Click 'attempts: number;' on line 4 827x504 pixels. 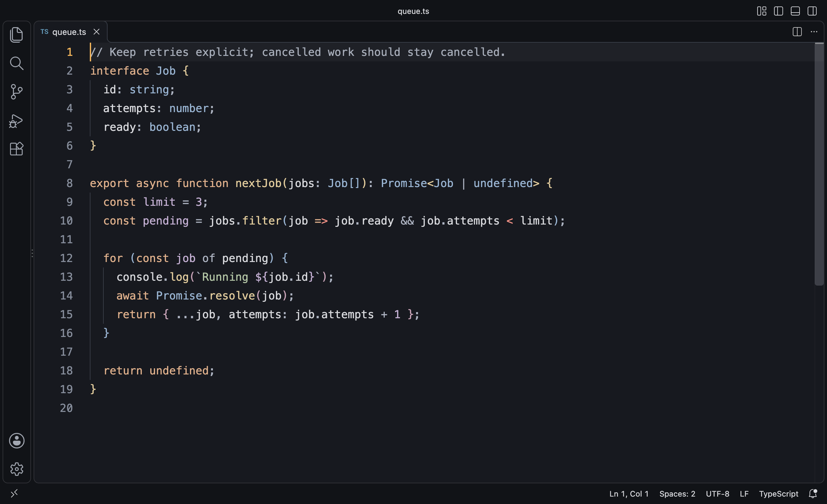pos(159,108)
